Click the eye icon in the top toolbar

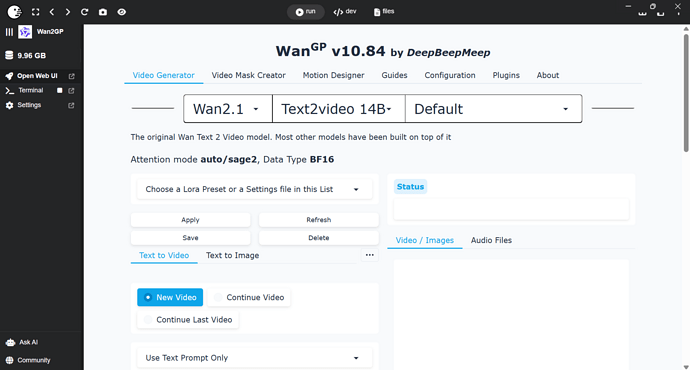(x=122, y=12)
